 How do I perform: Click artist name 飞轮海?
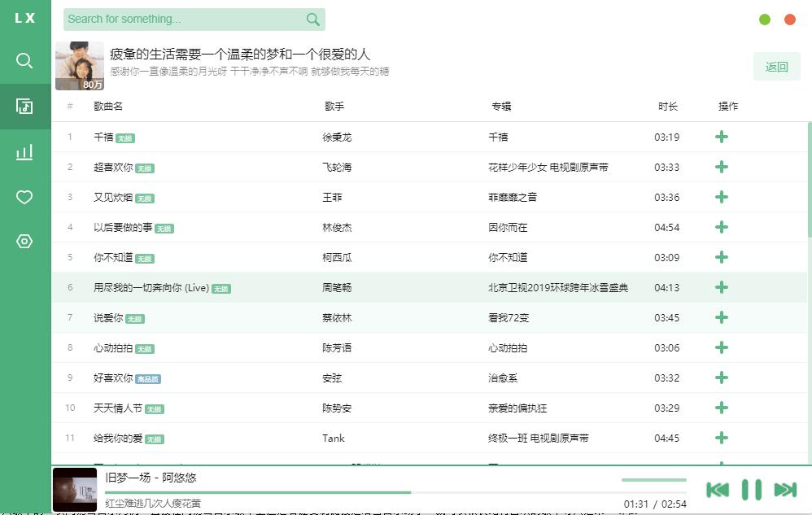[337, 167]
